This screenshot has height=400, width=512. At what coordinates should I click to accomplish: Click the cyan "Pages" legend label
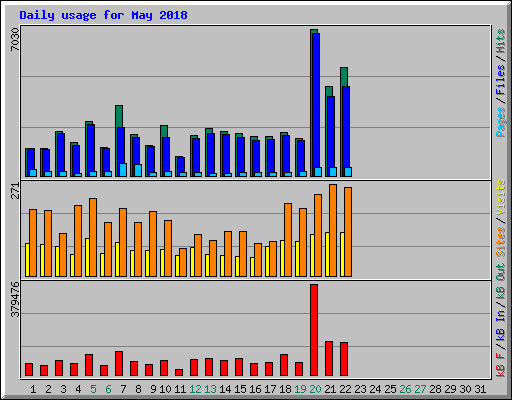point(500,122)
